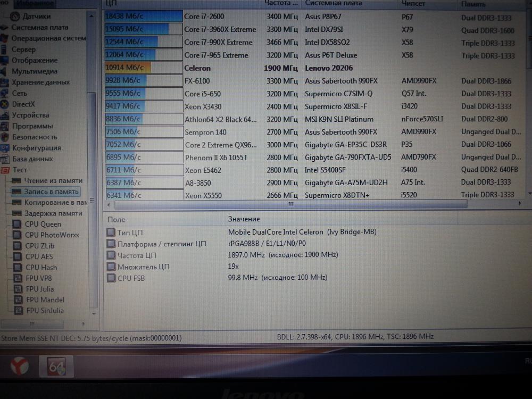Click the Чтение из памяти memory icon
The height and width of the screenshot is (399, 532).
[x=16, y=180]
